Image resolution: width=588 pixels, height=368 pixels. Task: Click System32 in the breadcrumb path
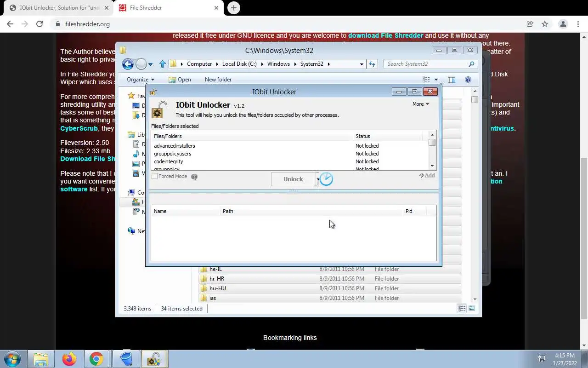pyautogui.click(x=312, y=64)
